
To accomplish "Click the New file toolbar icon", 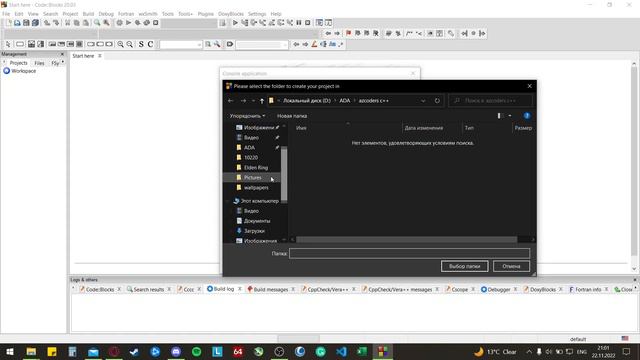I will [x=8, y=23].
